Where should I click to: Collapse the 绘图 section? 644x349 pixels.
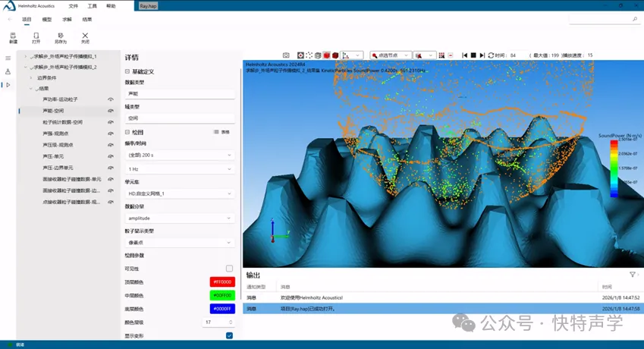pyautogui.click(x=127, y=132)
